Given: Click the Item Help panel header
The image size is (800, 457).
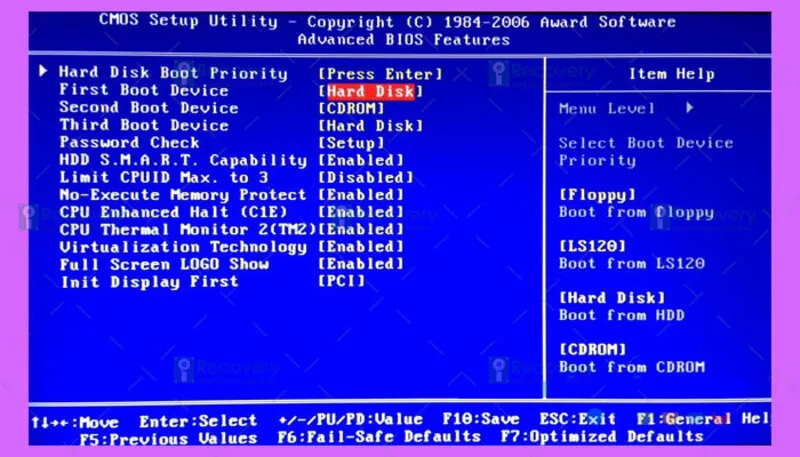Looking at the screenshot, I should tap(671, 74).
